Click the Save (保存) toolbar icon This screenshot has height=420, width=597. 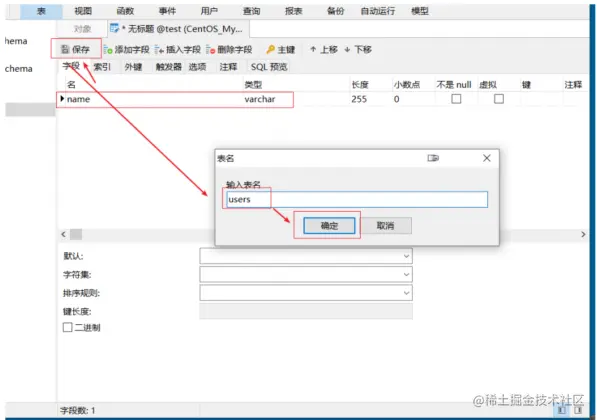[x=65, y=49]
